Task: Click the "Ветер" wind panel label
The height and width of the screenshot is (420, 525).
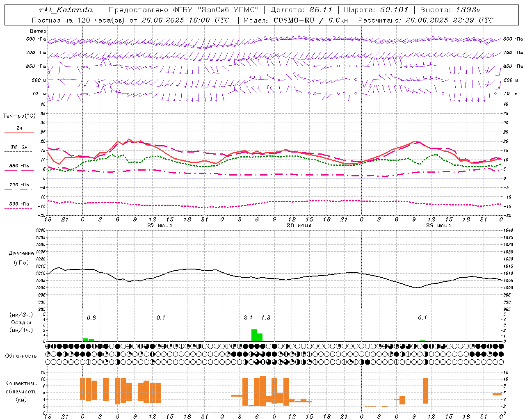Action: (x=38, y=31)
